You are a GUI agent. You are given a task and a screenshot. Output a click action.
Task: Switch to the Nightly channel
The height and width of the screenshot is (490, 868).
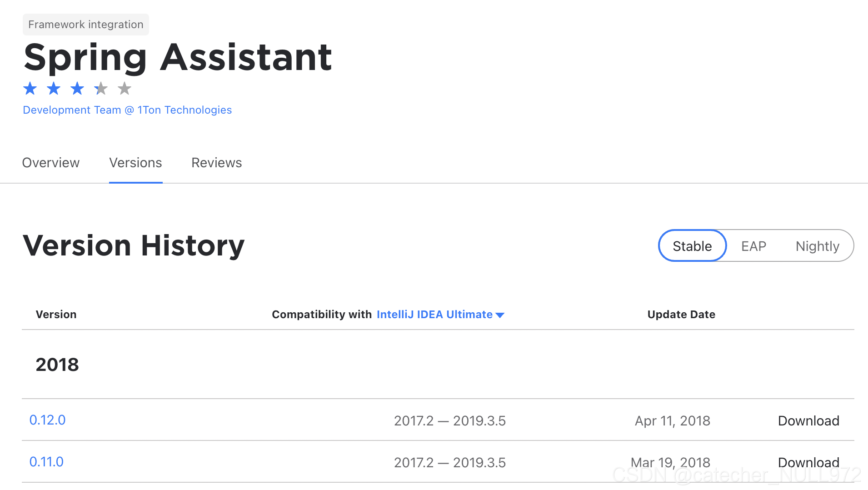[817, 246]
